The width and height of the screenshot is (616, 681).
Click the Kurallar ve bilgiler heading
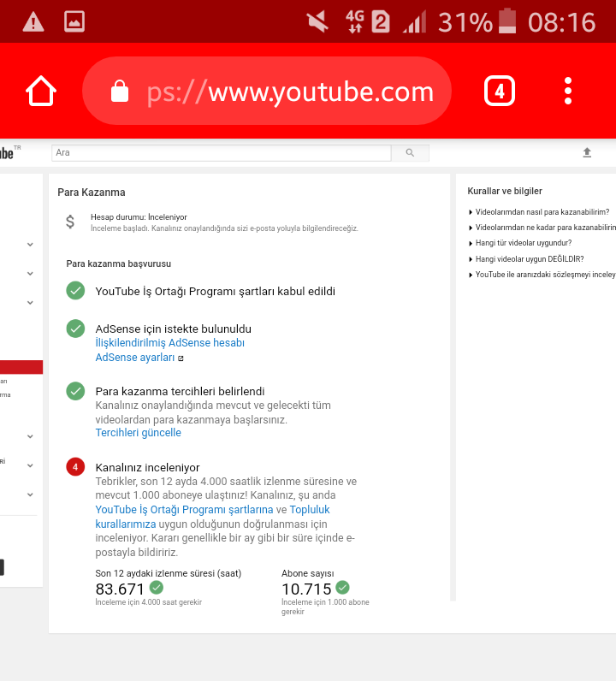[x=505, y=191]
